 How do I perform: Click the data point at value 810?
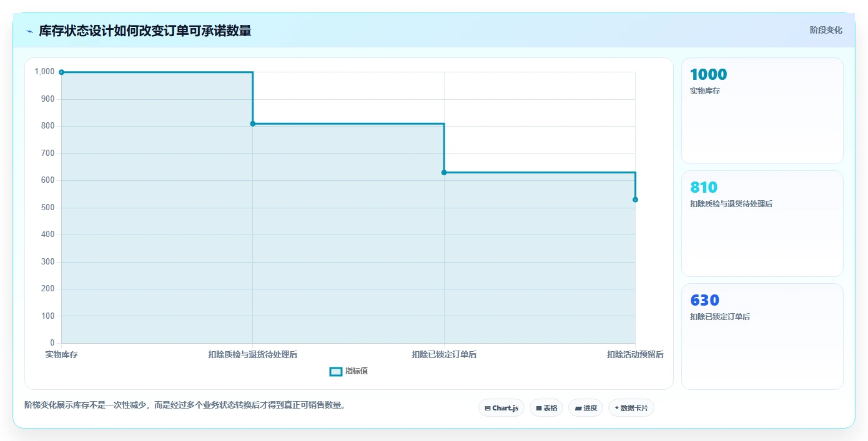coord(253,124)
